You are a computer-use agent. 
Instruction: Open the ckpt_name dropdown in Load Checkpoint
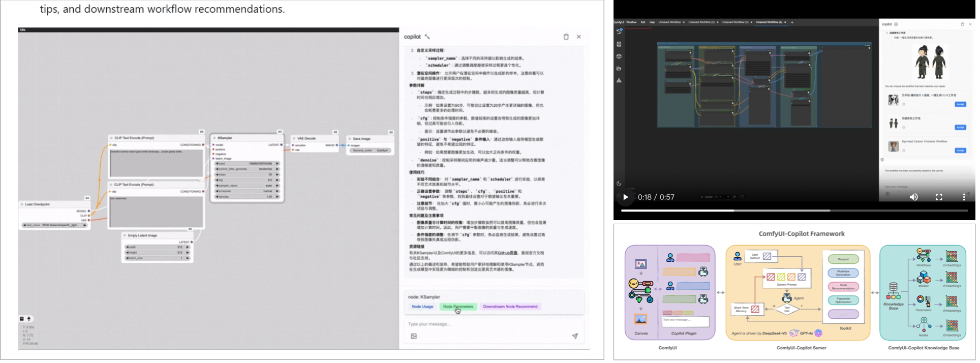click(54, 225)
